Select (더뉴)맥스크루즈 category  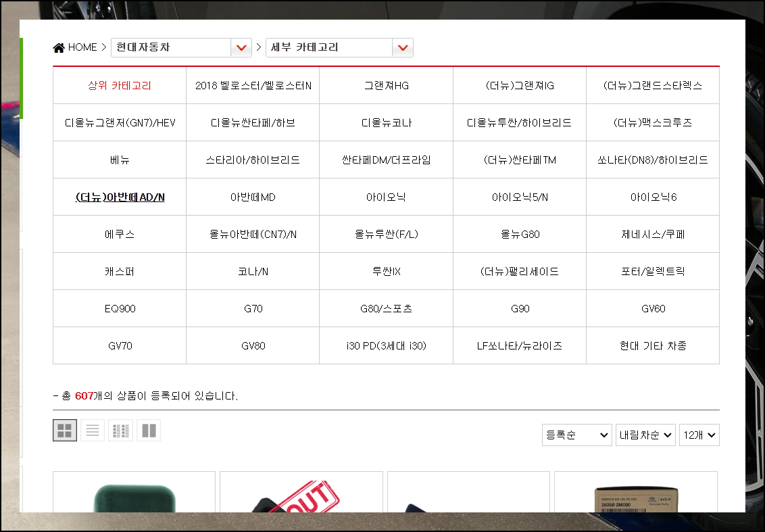click(x=653, y=122)
